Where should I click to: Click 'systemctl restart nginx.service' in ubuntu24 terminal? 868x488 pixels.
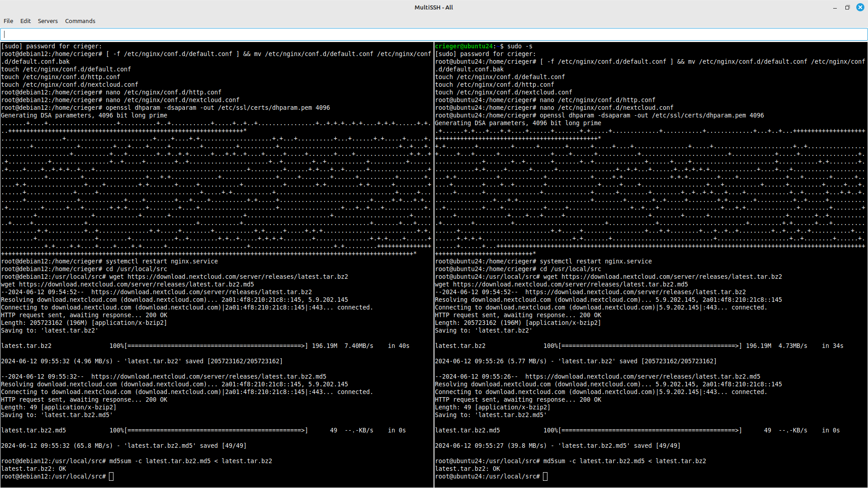coord(596,261)
